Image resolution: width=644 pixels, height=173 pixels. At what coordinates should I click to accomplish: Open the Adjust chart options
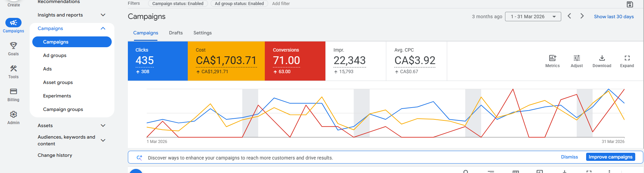(577, 61)
